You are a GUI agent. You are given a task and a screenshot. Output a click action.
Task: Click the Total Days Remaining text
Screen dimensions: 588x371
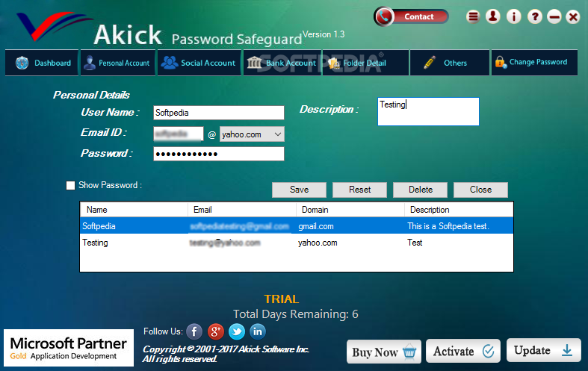tap(296, 314)
